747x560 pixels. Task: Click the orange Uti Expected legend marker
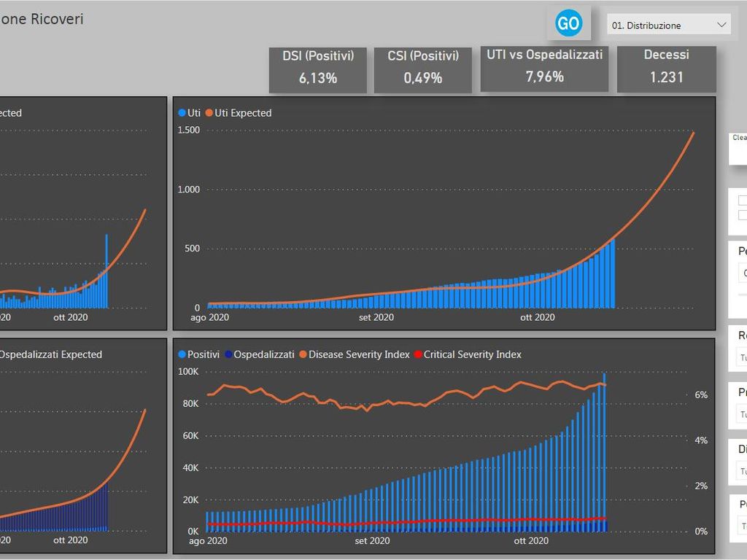click(209, 113)
